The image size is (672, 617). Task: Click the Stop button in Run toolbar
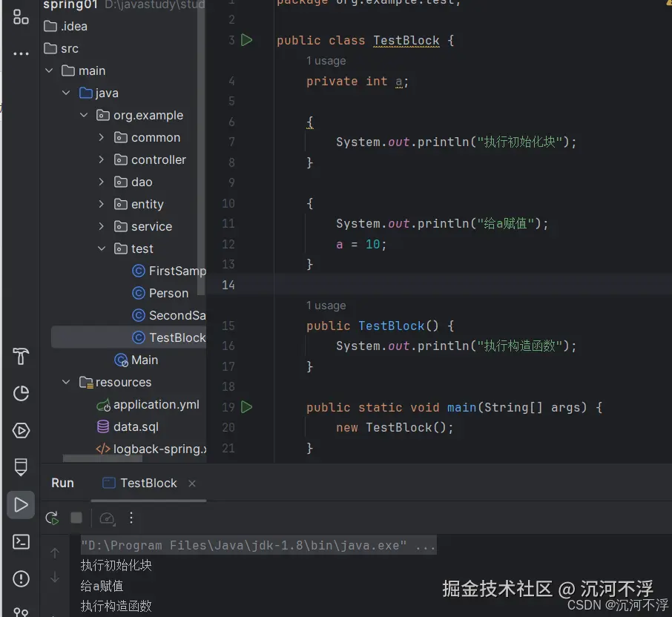point(76,518)
